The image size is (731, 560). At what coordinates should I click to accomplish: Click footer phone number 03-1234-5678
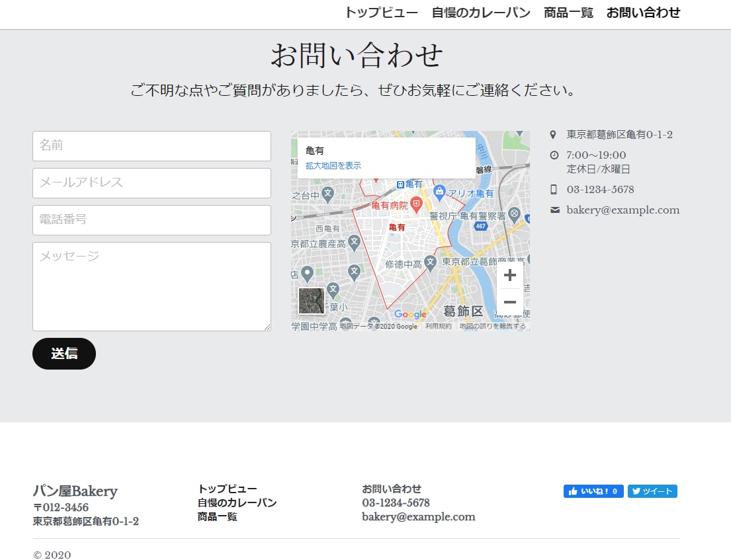396,502
